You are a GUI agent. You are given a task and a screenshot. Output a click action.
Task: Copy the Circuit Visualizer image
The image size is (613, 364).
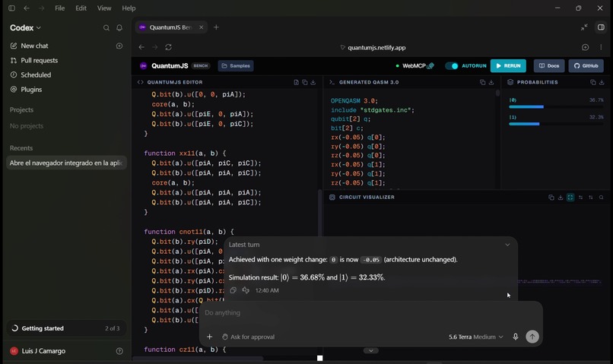point(551,198)
